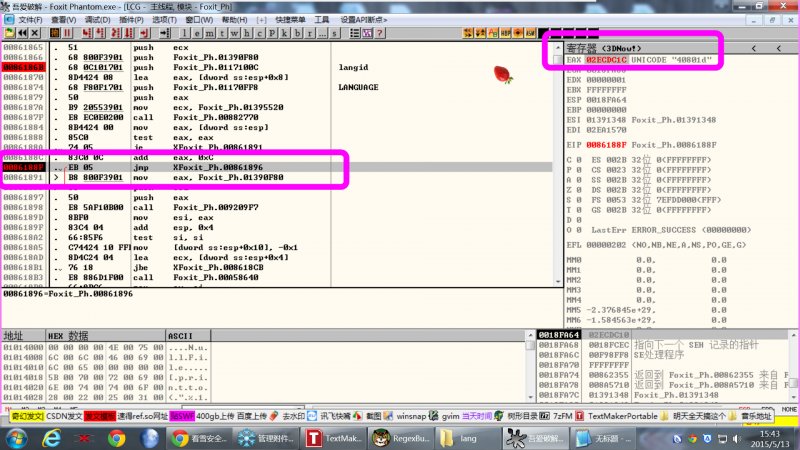Open Call stack 'k' button

coord(284,33)
